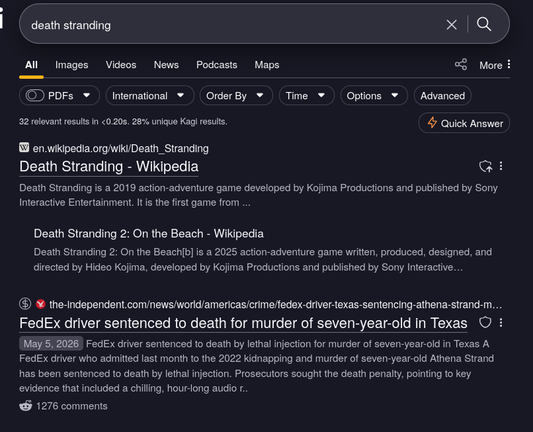533x432 pixels.
Task: Switch to the News tab
Action: coord(166,65)
